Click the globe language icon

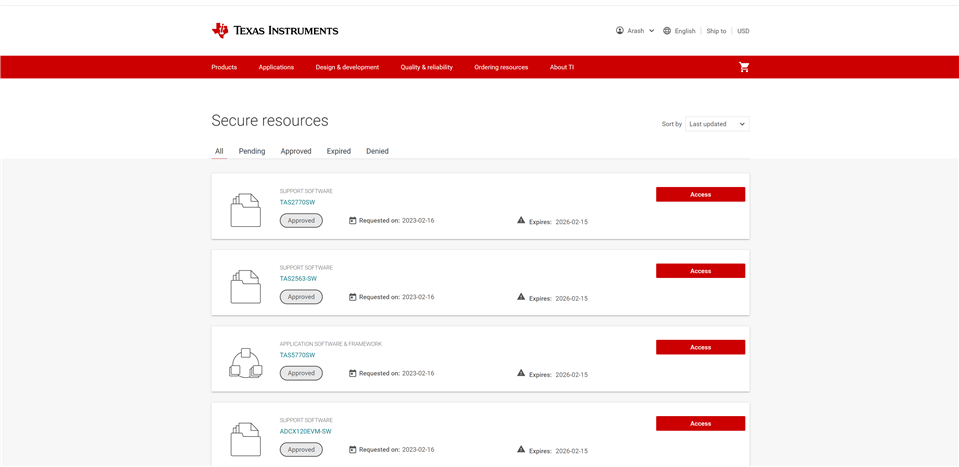pyautogui.click(x=667, y=31)
